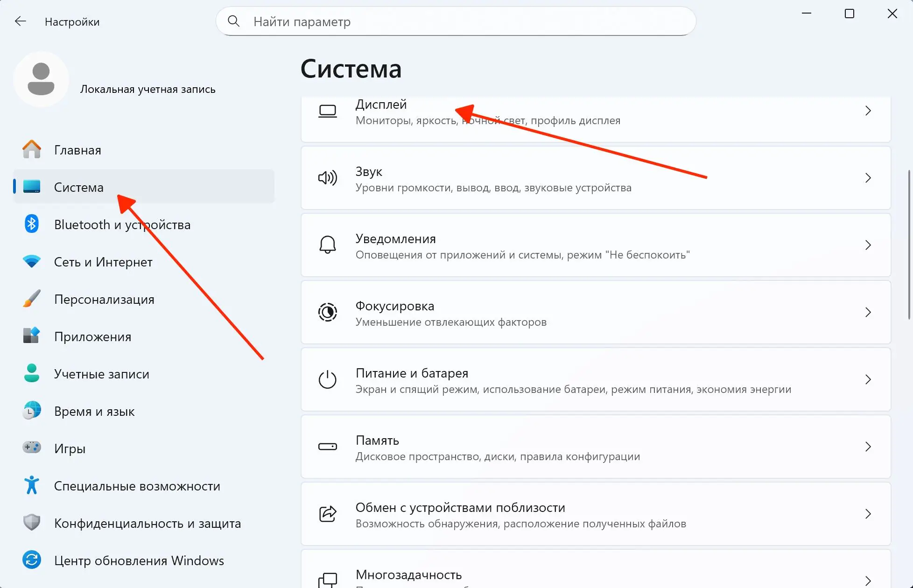Click the Специальные возможности accessibility icon

point(32,485)
